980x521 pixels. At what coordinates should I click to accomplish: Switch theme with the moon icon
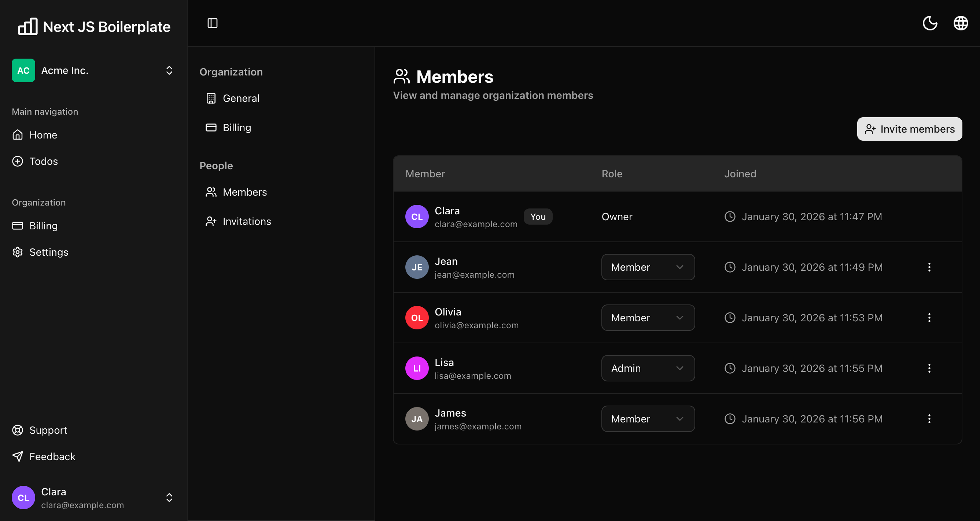930,23
